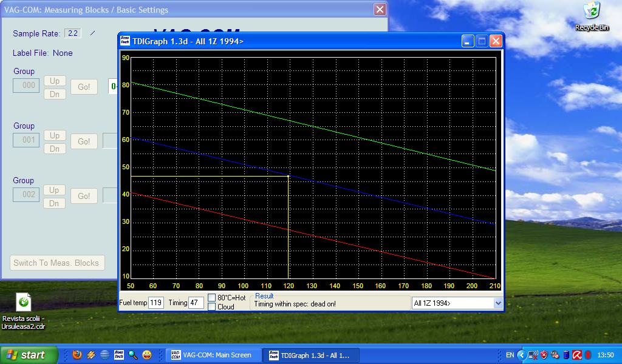Launch the Ross-Tech quick launch shortcut
622x364 pixels.
[118, 355]
